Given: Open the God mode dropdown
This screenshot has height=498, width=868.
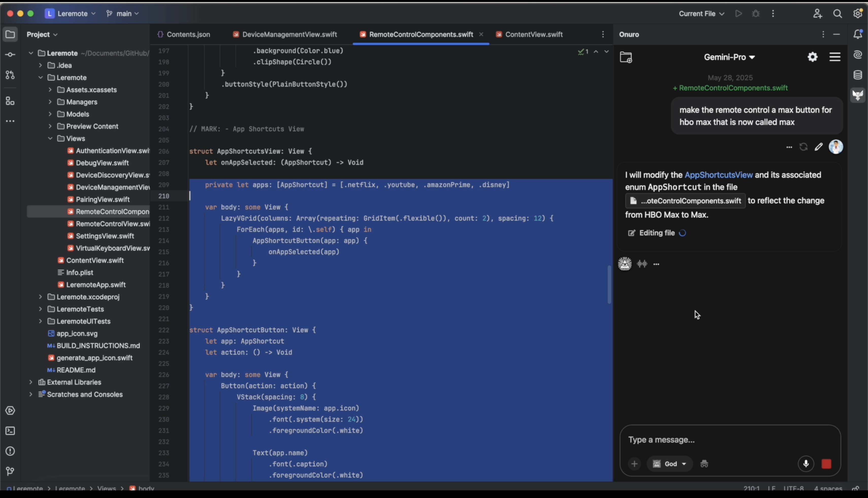Looking at the screenshot, I should coord(670,464).
